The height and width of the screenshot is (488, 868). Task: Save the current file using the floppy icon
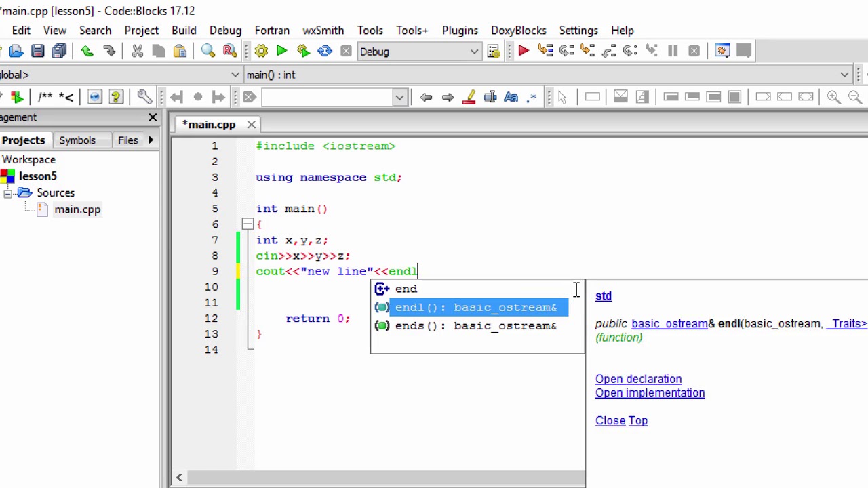(38, 51)
